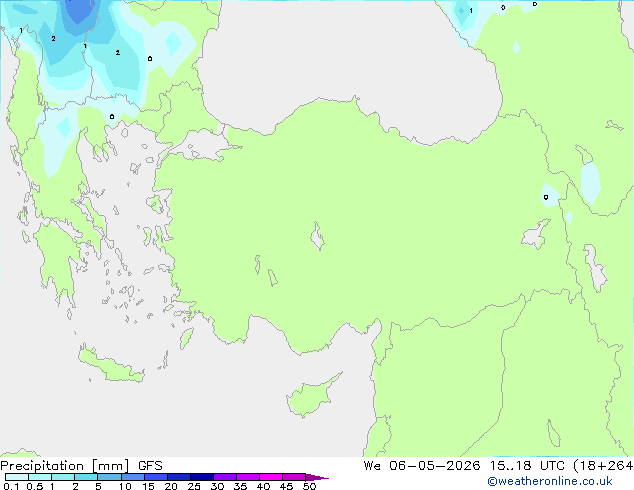
Task: Select the legend color between 2 and 5
Action: [x=86, y=477]
